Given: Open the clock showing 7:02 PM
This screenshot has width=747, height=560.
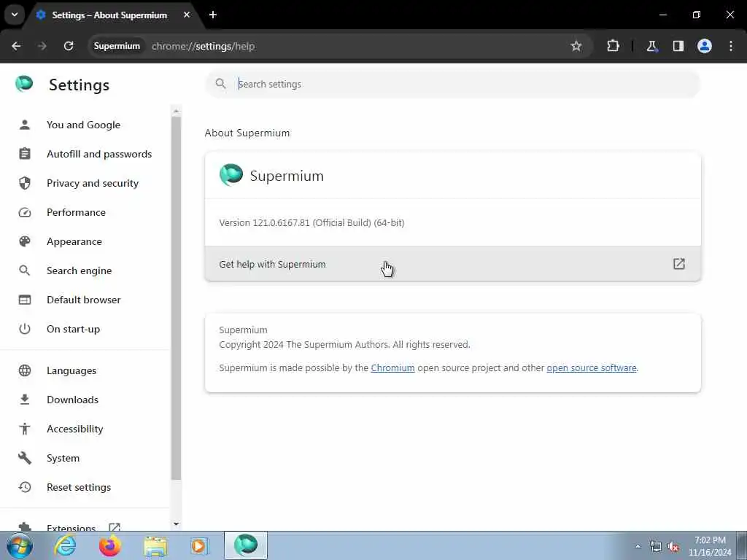Looking at the screenshot, I should [710, 545].
